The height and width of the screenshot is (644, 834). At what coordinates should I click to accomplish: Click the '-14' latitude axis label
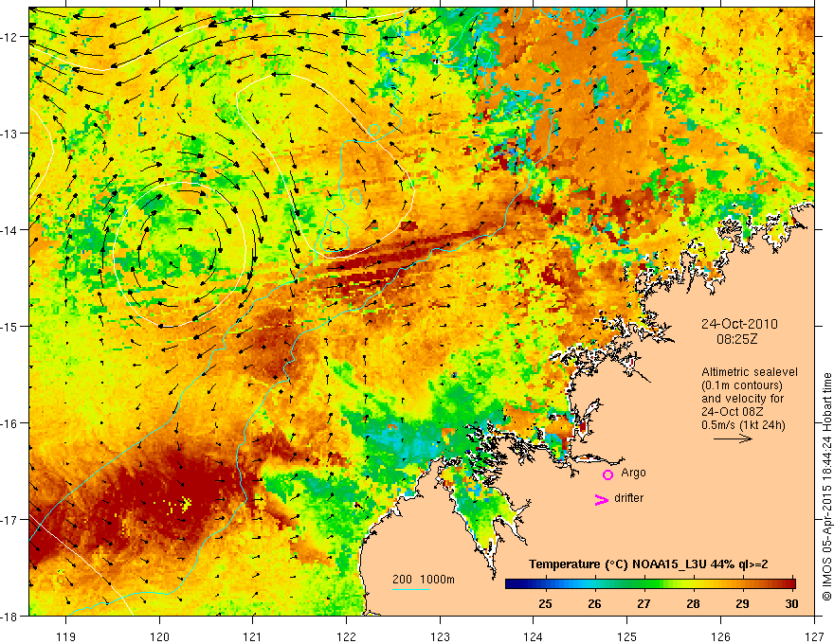pyautogui.click(x=9, y=230)
